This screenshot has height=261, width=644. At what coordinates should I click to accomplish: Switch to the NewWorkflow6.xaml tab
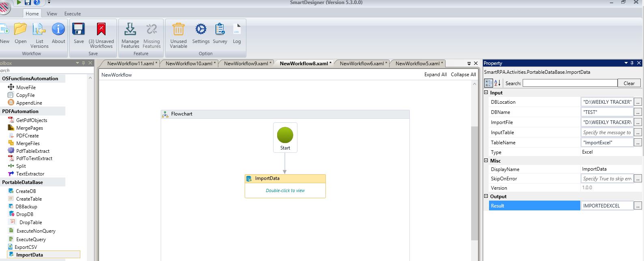point(361,64)
